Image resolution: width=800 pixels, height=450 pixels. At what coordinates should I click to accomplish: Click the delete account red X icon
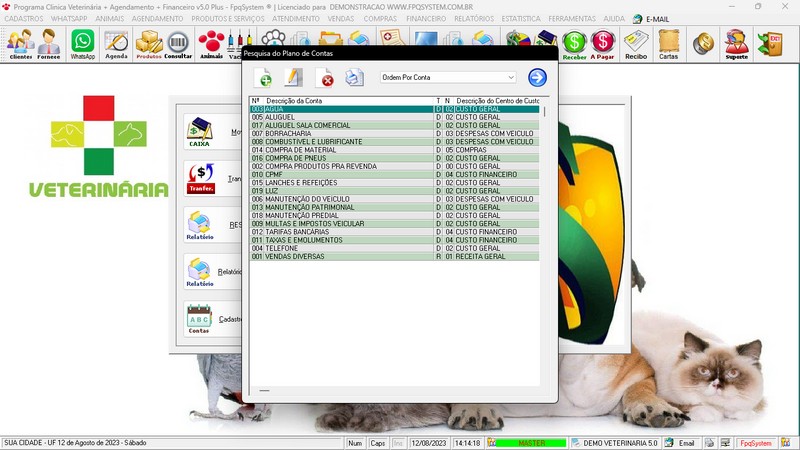pos(324,78)
